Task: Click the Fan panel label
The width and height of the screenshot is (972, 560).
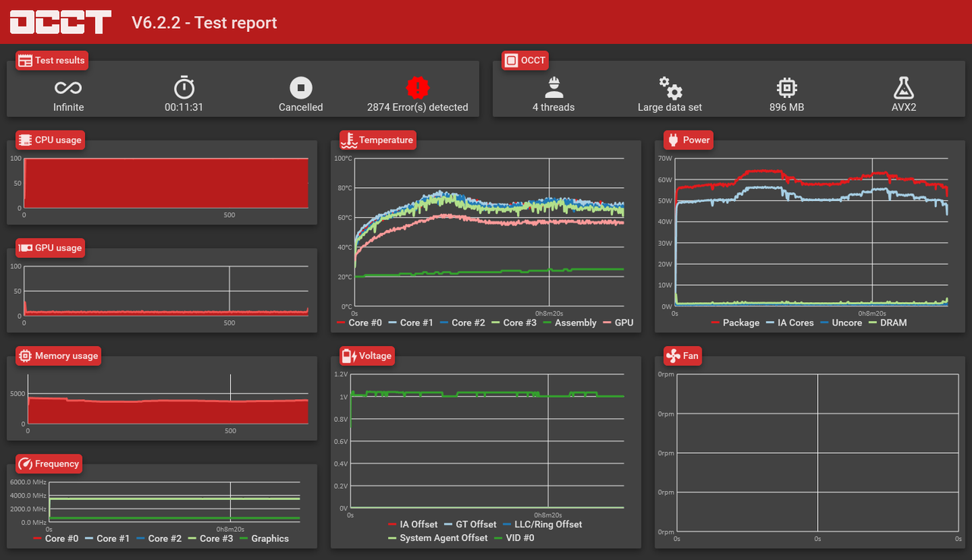Action: click(x=682, y=355)
